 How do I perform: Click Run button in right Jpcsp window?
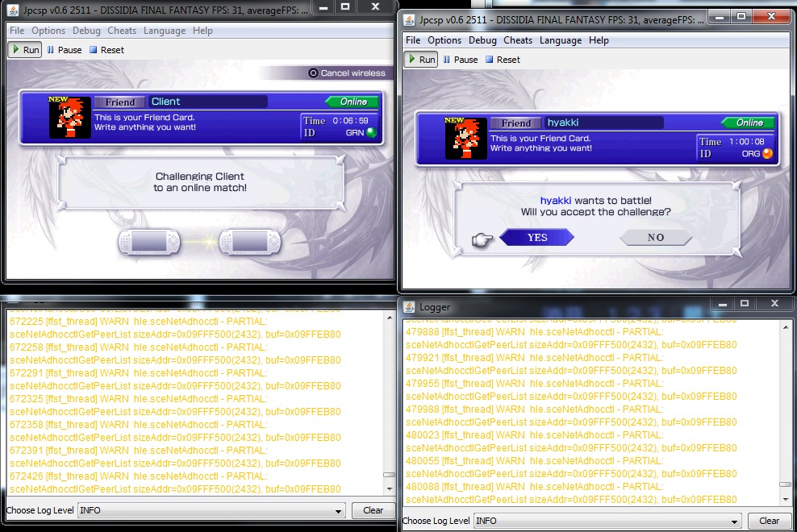pyautogui.click(x=421, y=60)
